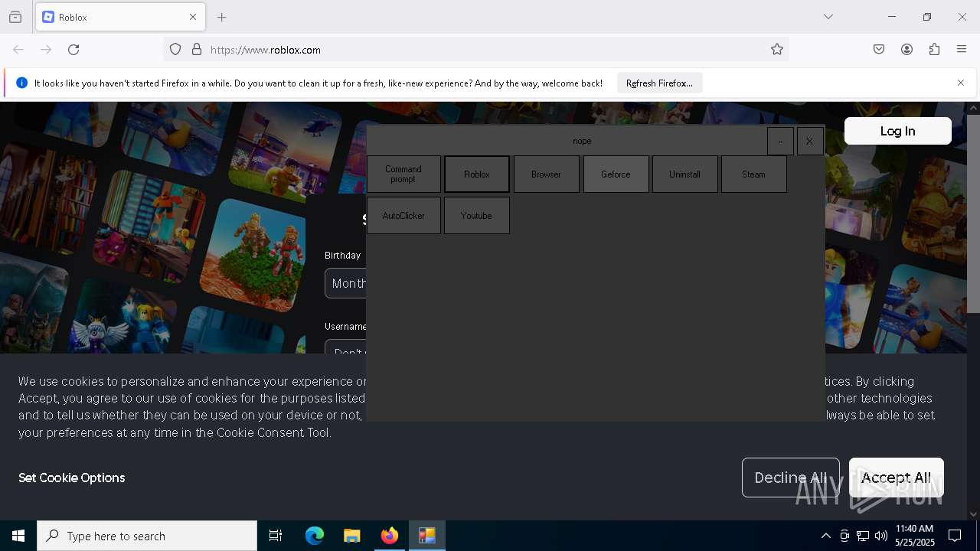This screenshot has height=551, width=980.
Task: Open Geforce from the launcher
Action: [616, 174]
